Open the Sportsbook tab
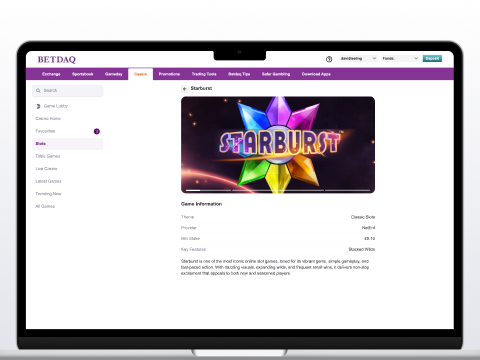 [x=83, y=74]
